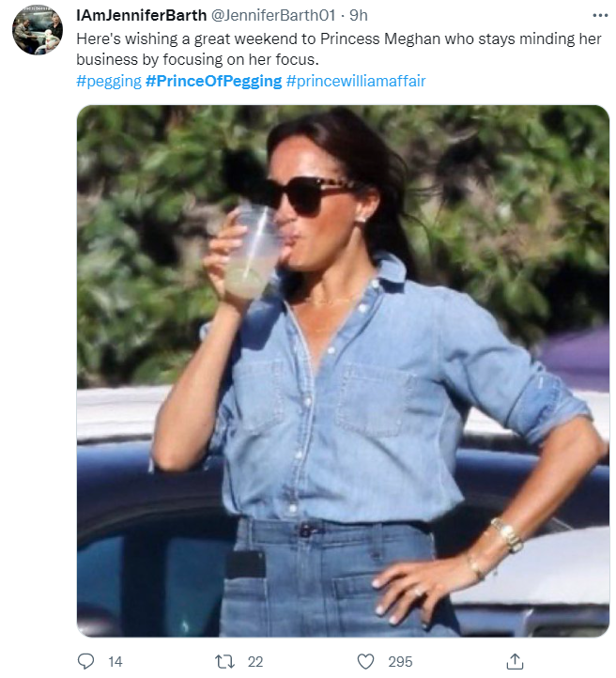Open the bold #PrinceOfPegging hashtag

(214, 81)
